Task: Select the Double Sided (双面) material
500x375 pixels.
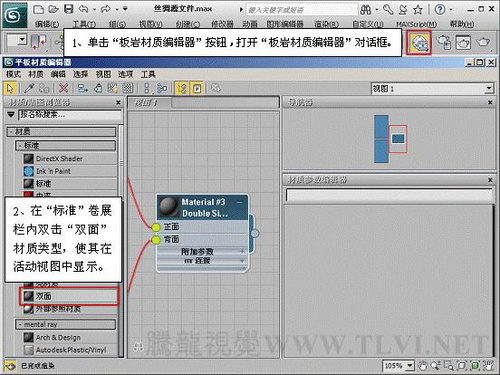Action: (69, 296)
